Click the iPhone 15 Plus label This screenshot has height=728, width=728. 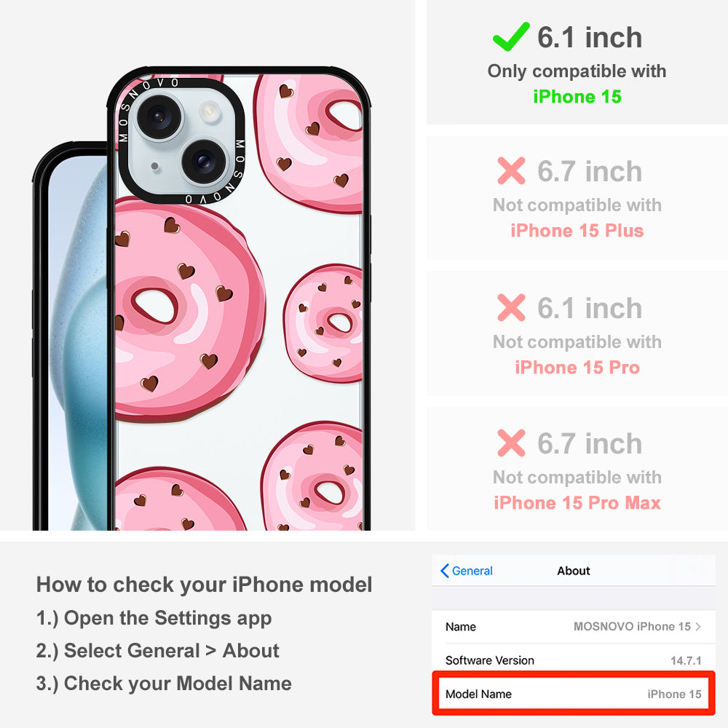(577, 231)
